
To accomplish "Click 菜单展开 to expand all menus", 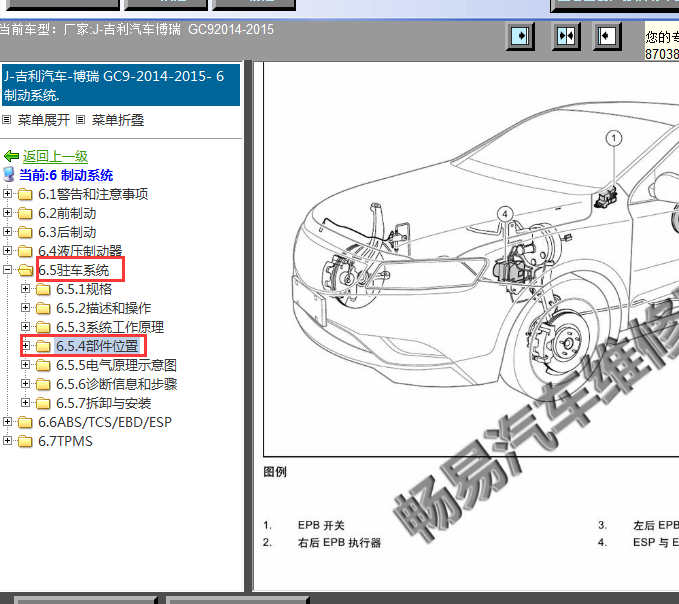I will [x=43, y=120].
